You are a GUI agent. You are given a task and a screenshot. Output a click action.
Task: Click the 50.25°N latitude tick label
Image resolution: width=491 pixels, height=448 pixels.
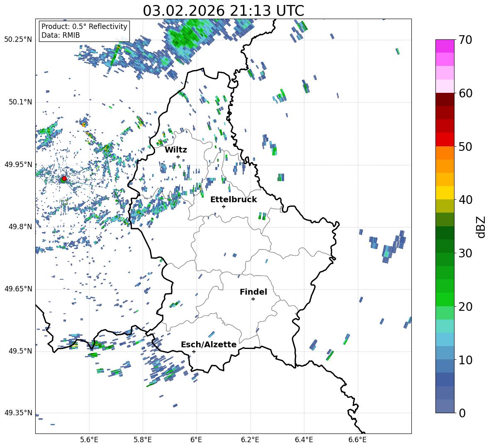tap(18, 40)
